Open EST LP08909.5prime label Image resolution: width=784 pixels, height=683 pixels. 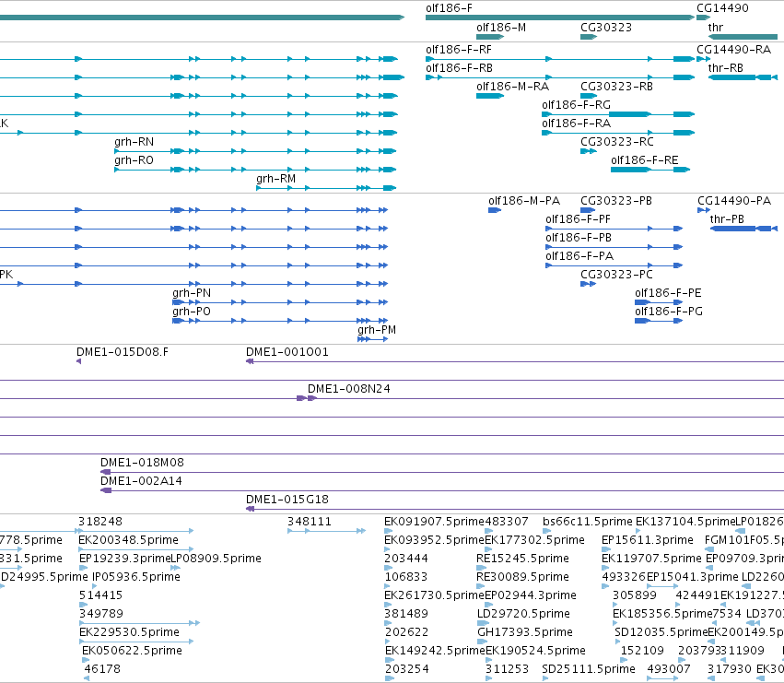pos(216,559)
